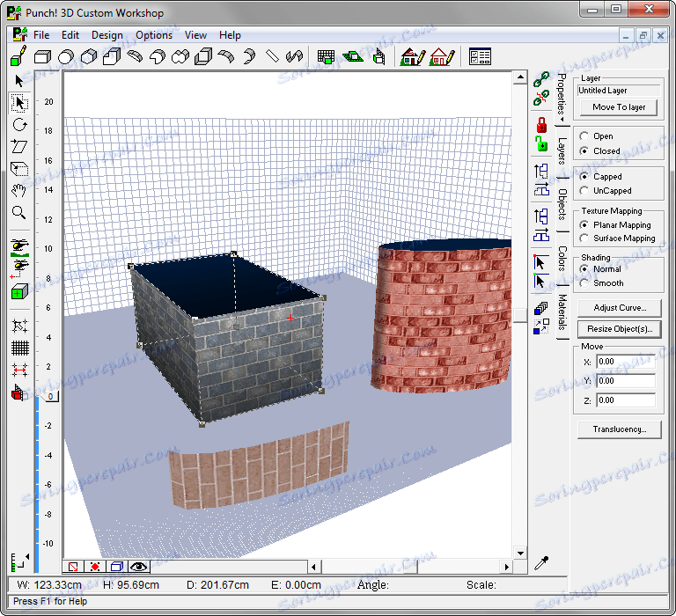Click the paintbrush icon in top toolbar
The width and height of the screenshot is (676, 616).
[19, 57]
